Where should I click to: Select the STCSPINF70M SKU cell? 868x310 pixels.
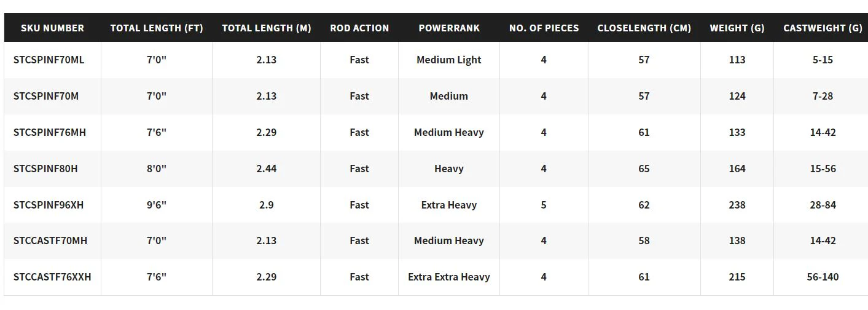point(46,96)
